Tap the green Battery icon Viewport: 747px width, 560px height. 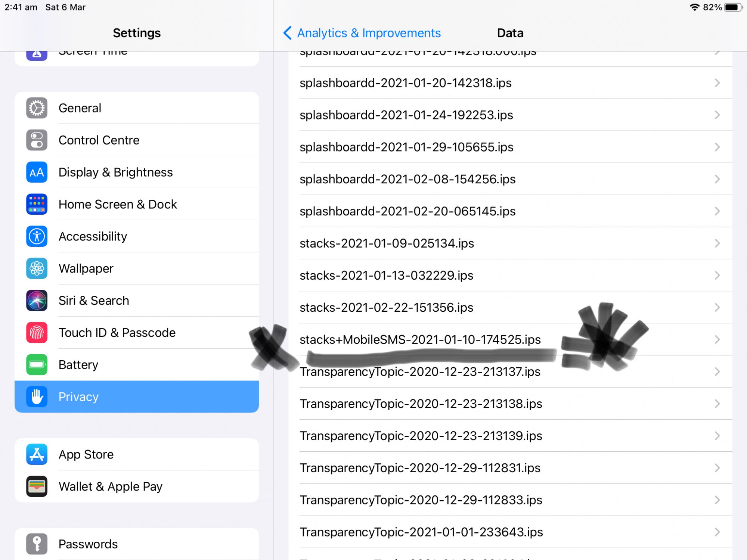(x=37, y=365)
